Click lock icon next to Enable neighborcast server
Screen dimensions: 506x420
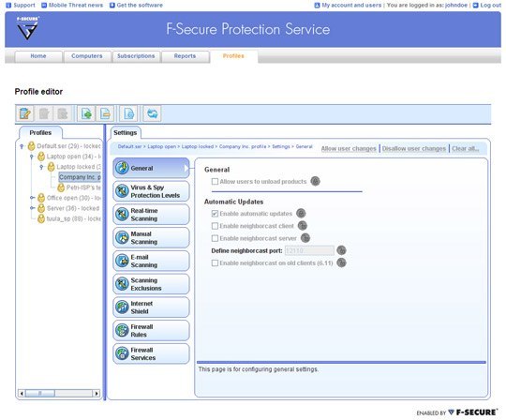pyautogui.click(x=305, y=238)
